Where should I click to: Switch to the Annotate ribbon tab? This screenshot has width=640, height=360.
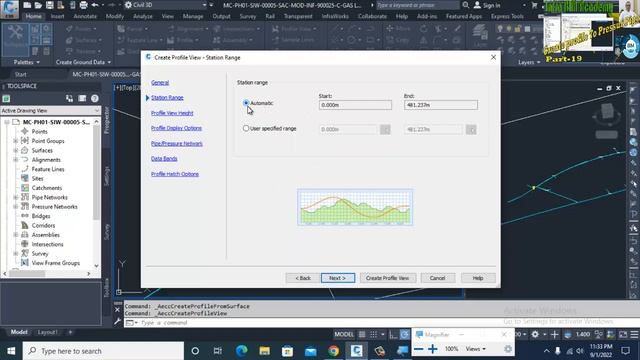point(85,16)
